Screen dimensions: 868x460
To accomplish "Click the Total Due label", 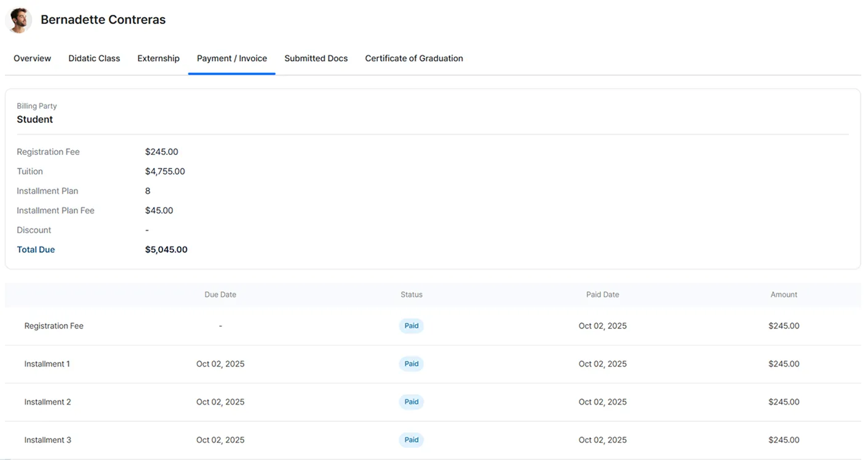I will pyautogui.click(x=36, y=250).
